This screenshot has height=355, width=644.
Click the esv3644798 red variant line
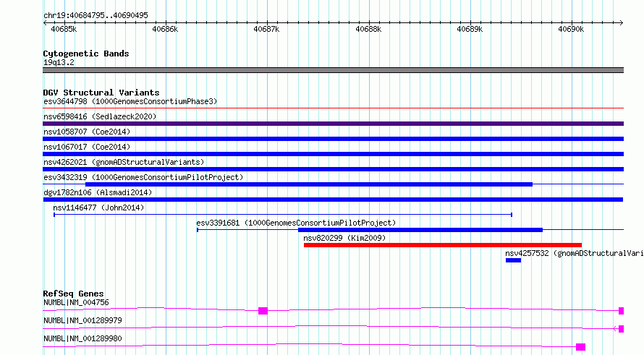pyautogui.click(x=333, y=108)
